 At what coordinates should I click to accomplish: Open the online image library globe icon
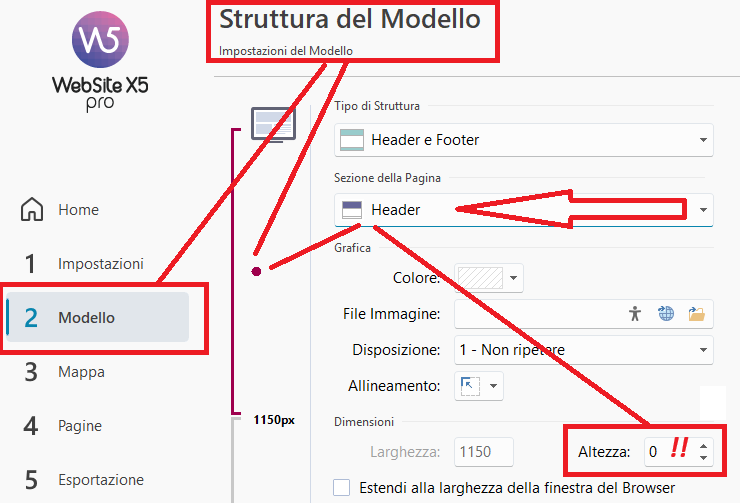pyautogui.click(x=666, y=314)
